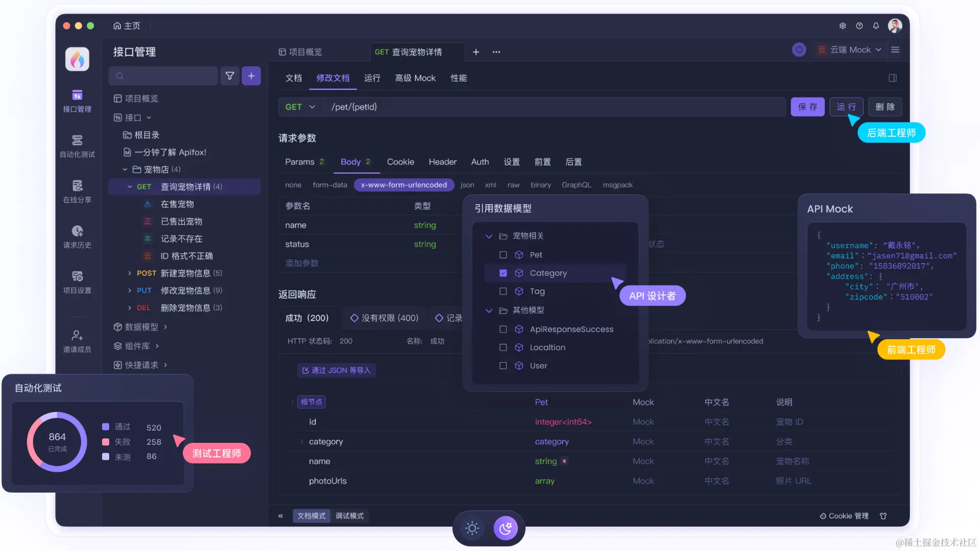Click 通过 JSON 等导入 button
Viewport: 980px width, 551px height.
336,370
